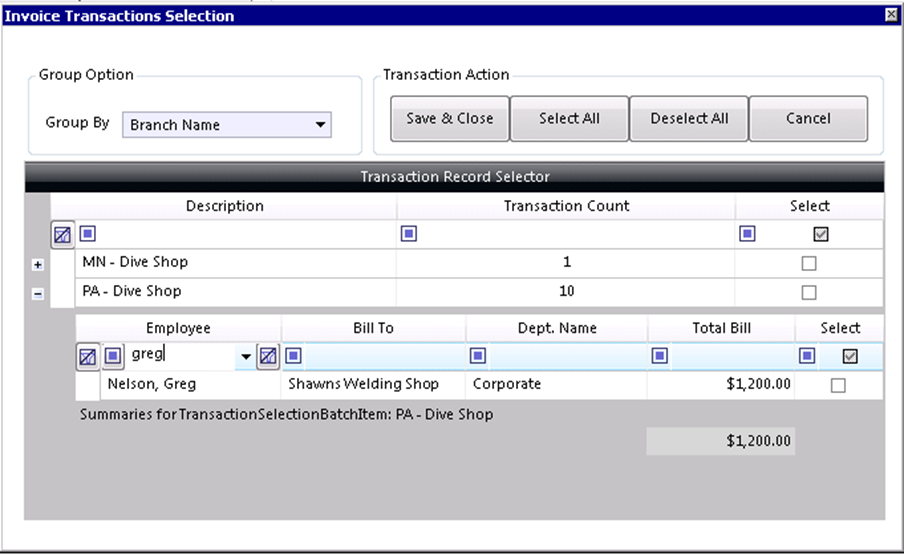Click the Cancel button

tap(808, 119)
